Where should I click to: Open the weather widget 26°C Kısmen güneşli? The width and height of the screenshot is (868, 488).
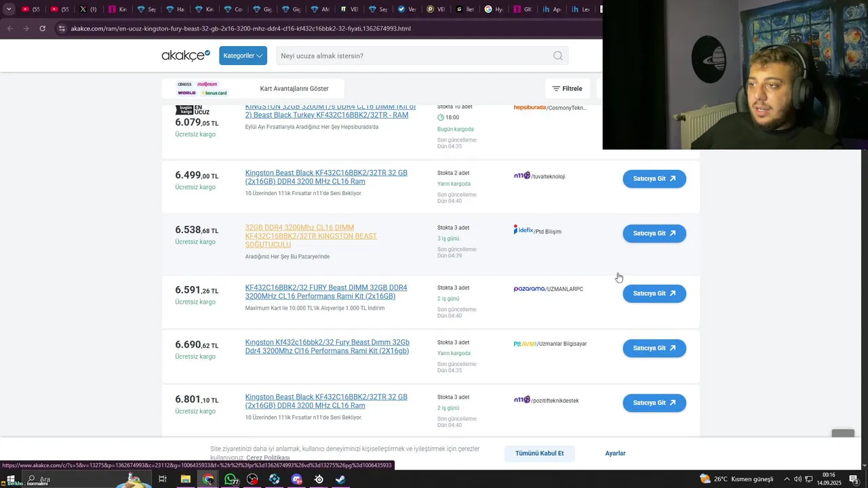(736, 479)
